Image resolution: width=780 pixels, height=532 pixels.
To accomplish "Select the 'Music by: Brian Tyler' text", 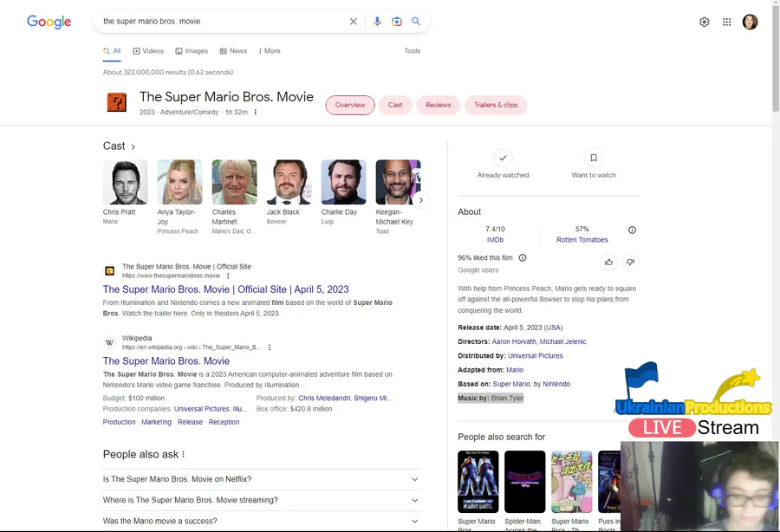I will click(x=491, y=399).
